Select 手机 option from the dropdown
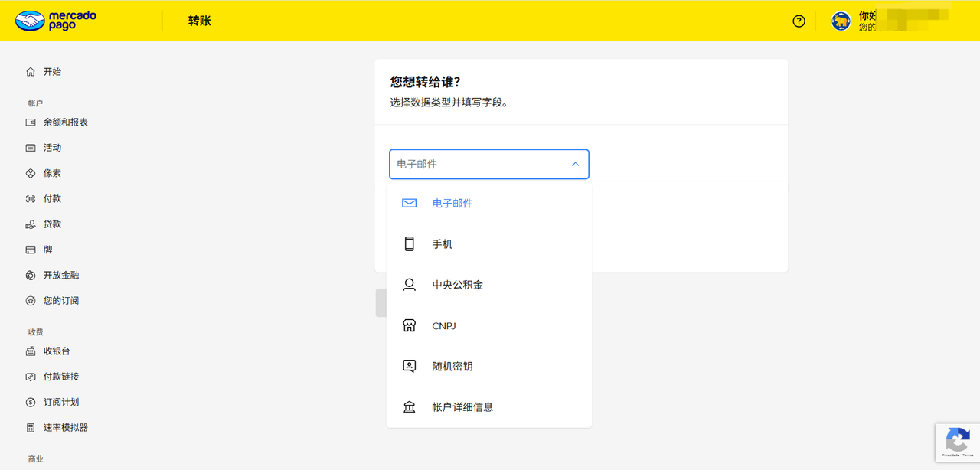Screen dimensions: 980x470 443,244
